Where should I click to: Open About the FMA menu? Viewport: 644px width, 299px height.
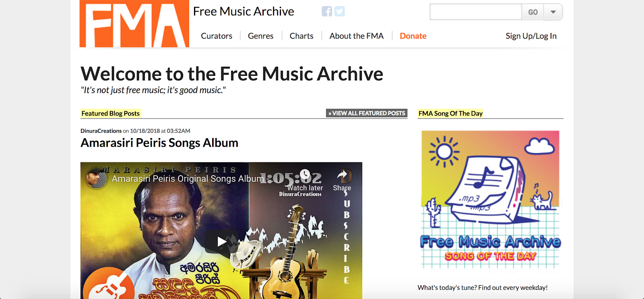coord(357,36)
